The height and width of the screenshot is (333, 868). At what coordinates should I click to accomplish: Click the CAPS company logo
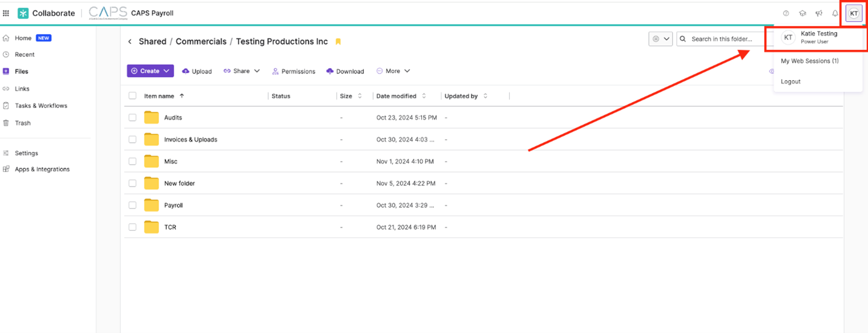click(108, 13)
